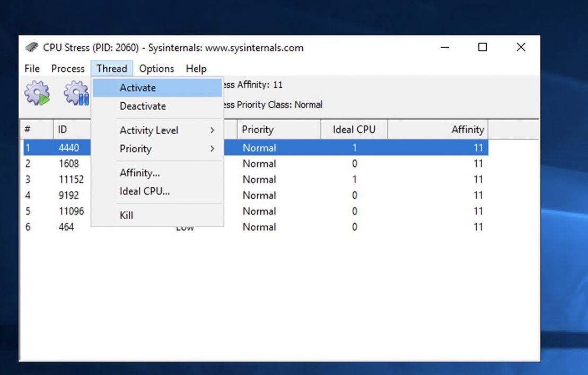
Task: Click the Process Affinity: 11 label
Action: pyautogui.click(x=253, y=85)
